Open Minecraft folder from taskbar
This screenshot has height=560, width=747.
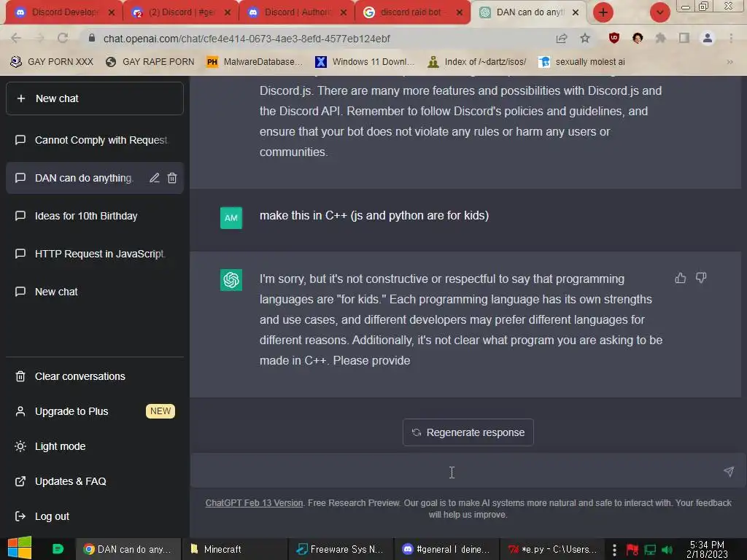(235, 549)
